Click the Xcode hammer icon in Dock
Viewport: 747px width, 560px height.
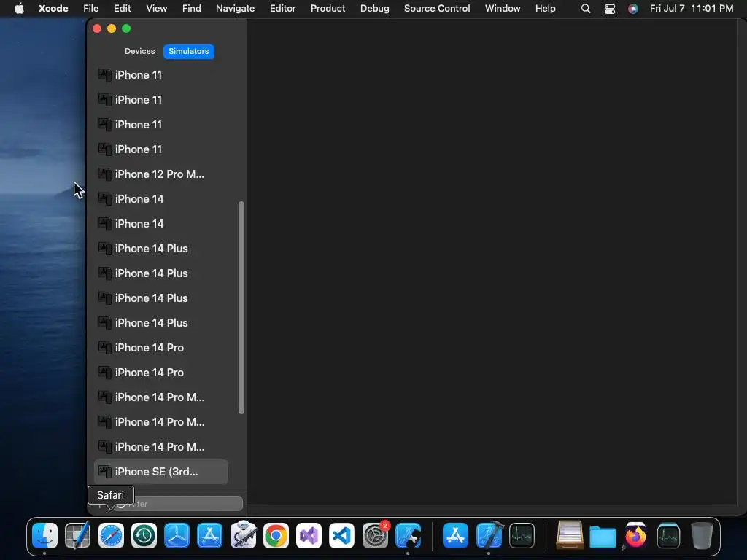coord(489,535)
